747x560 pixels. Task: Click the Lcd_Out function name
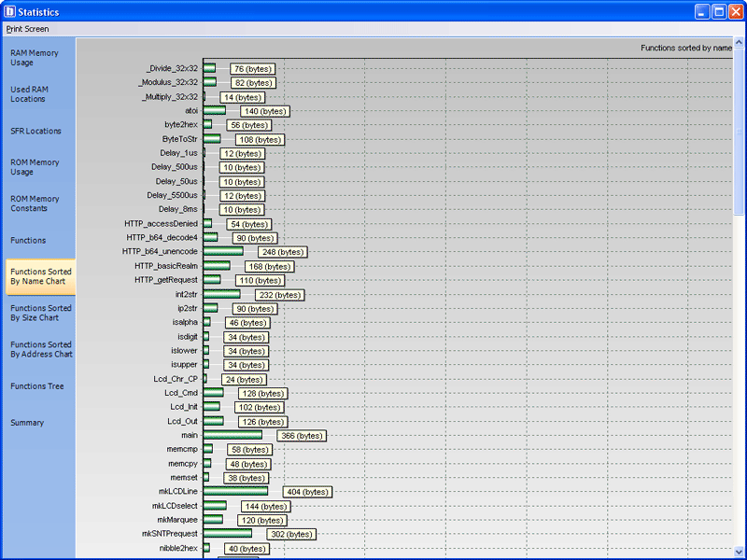coord(182,422)
